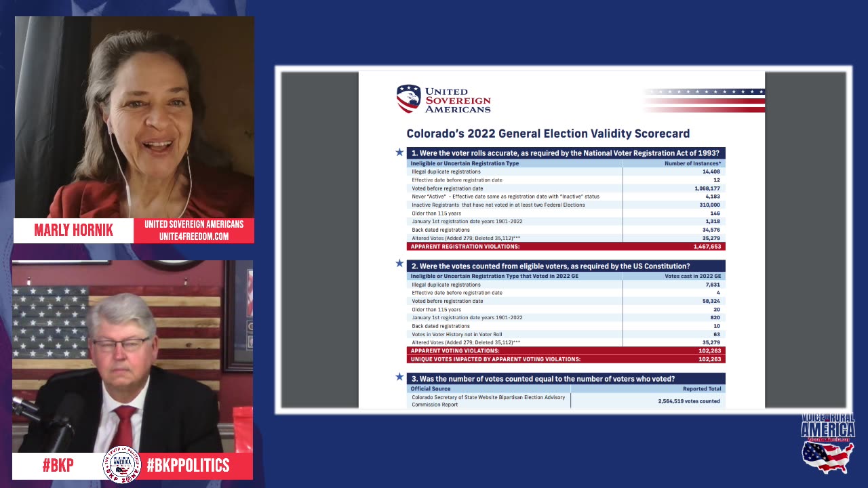The width and height of the screenshot is (868, 488).
Task: Click the stars and stripes banner in document header
Action: pos(703,100)
